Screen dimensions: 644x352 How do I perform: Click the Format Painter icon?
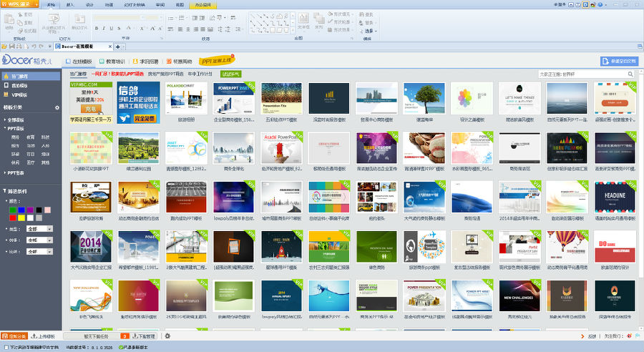click(x=20, y=31)
